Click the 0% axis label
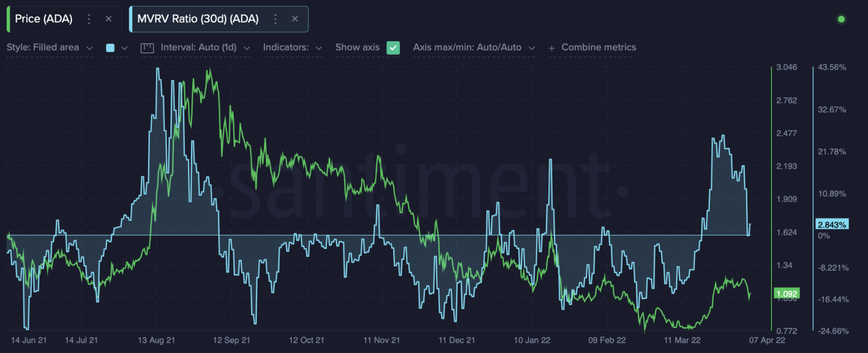 point(823,235)
